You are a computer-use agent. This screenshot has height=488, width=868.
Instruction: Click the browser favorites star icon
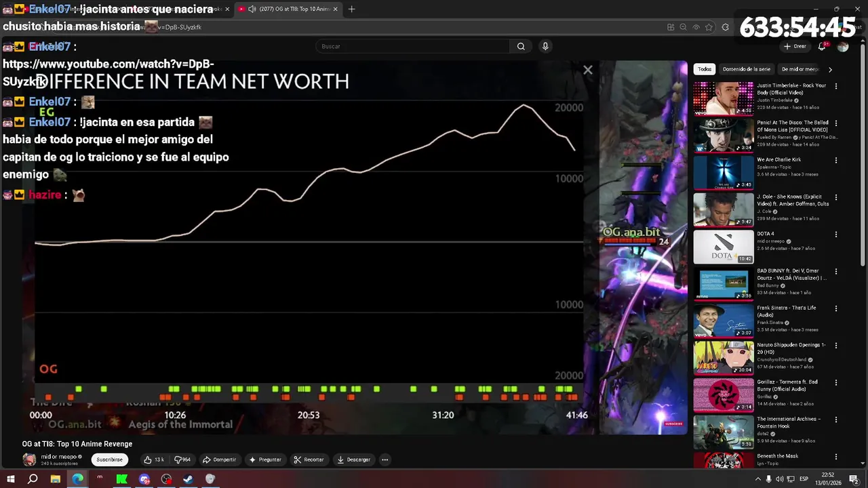(709, 27)
